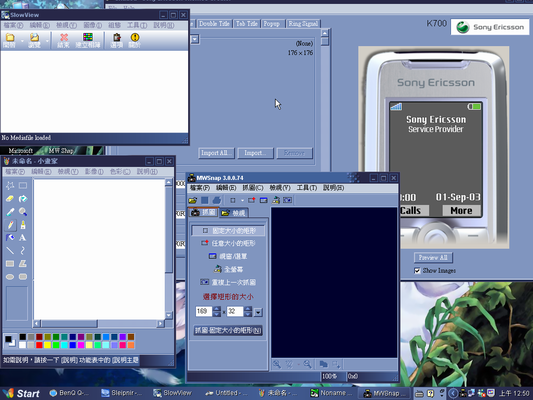Select full screen capture mode in MWSnap
Viewport: 533px width, 400px height.
228,269
